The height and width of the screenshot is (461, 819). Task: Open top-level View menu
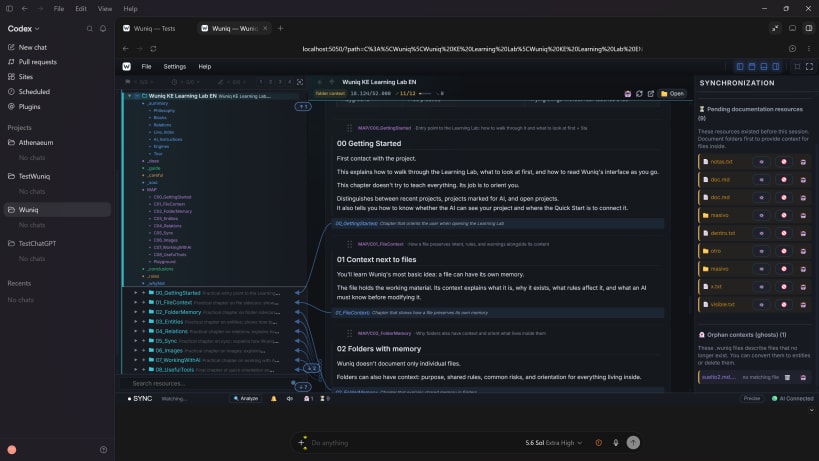tap(104, 9)
